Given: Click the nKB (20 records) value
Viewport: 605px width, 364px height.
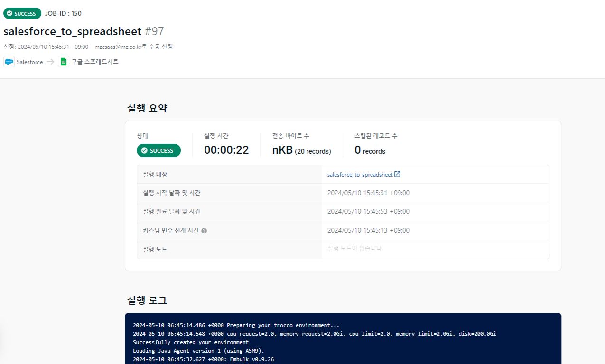Looking at the screenshot, I should pyautogui.click(x=301, y=151).
